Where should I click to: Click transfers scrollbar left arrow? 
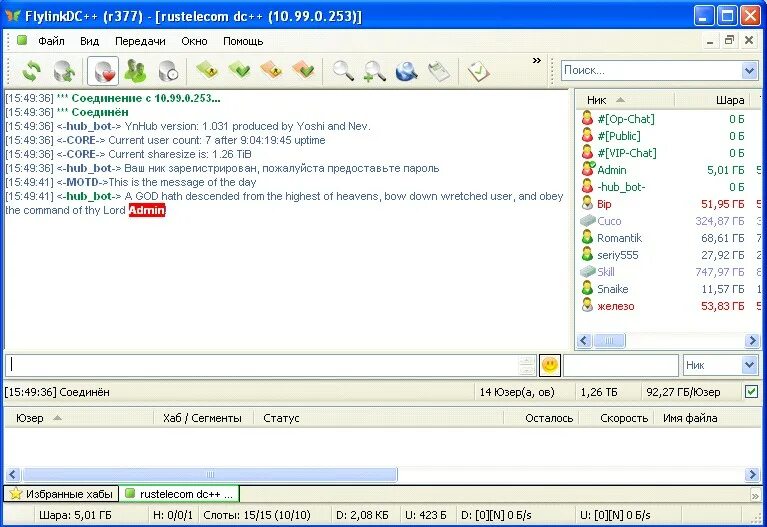coord(13,474)
